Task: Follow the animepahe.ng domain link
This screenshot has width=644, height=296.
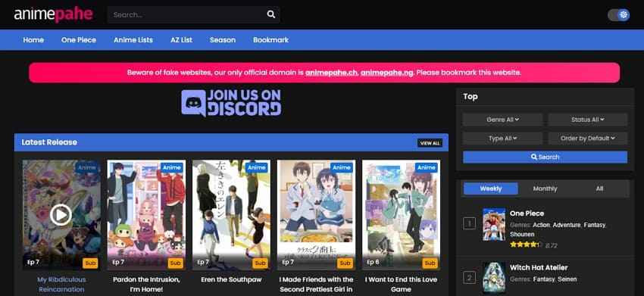Action: pyautogui.click(x=387, y=73)
